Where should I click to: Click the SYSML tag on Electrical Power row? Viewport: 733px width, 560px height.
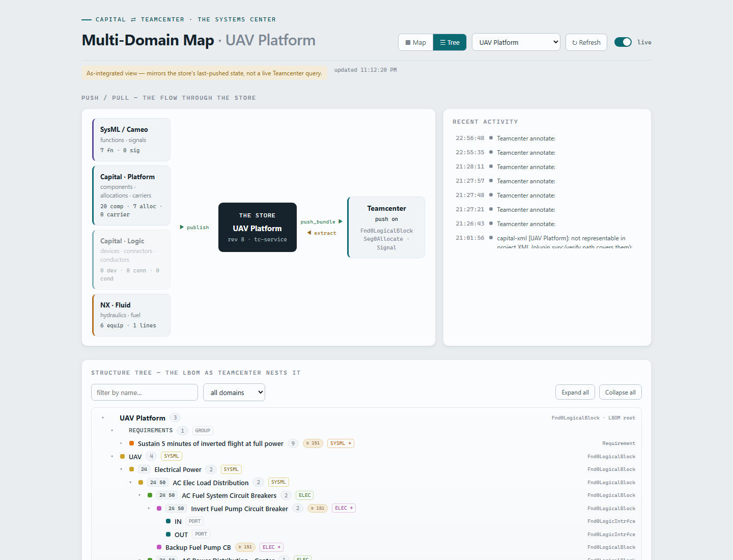231,469
